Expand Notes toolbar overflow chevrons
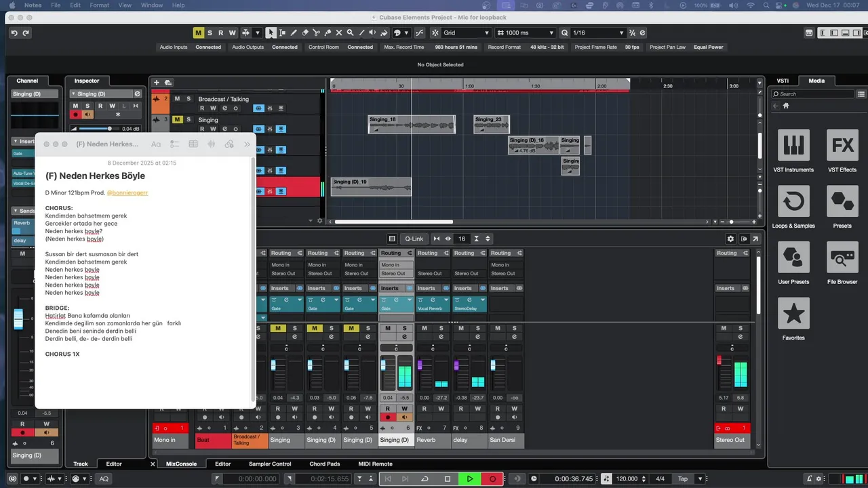Image resolution: width=868 pixels, height=488 pixels. [247, 144]
